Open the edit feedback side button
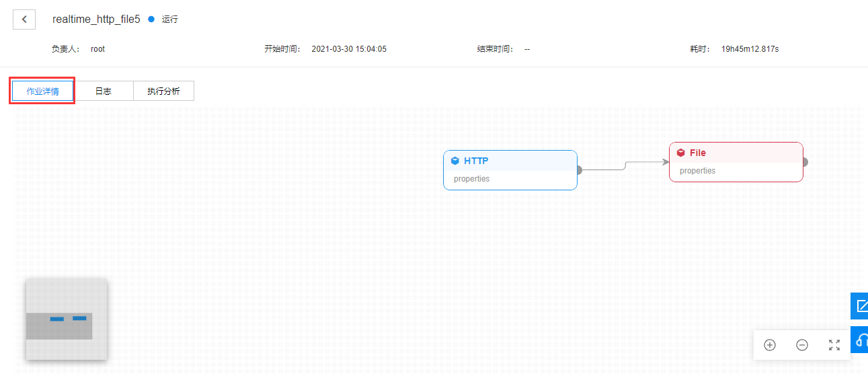The image size is (868, 382). [860, 307]
